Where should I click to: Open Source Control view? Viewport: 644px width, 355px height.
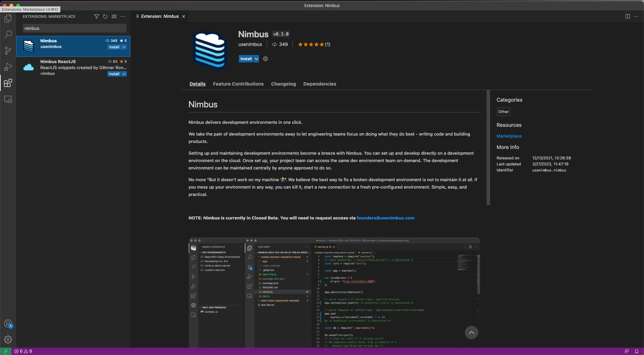point(8,51)
